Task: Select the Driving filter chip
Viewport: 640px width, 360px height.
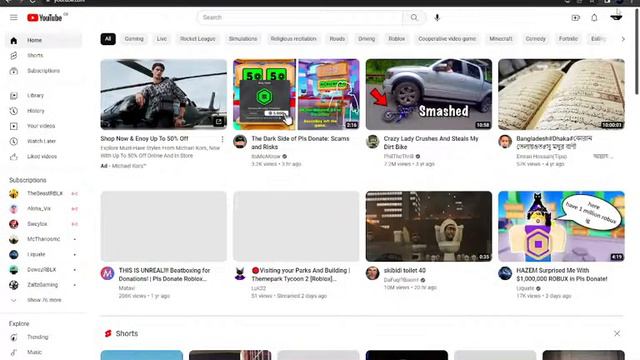Action: click(367, 39)
